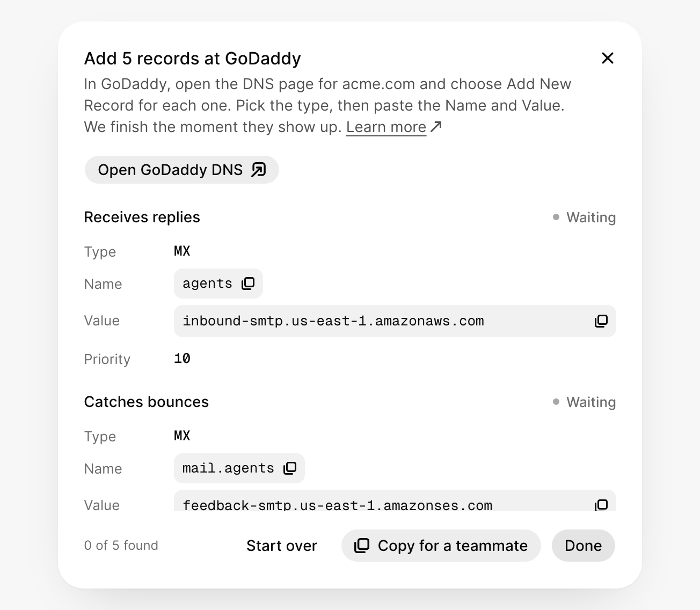Viewport: 700px width, 610px height.
Task: Select the feedback-smtp.us-east-1.amazonses.com value field
Action: [x=395, y=501]
